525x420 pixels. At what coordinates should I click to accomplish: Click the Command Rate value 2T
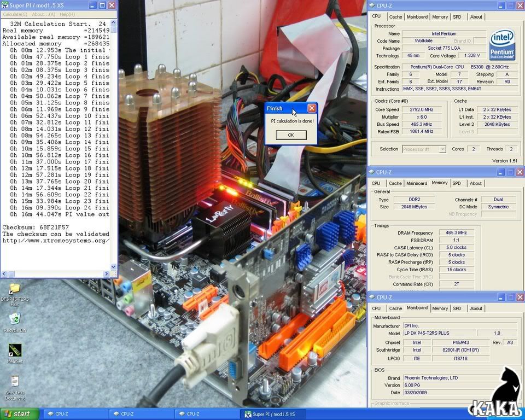(x=456, y=284)
